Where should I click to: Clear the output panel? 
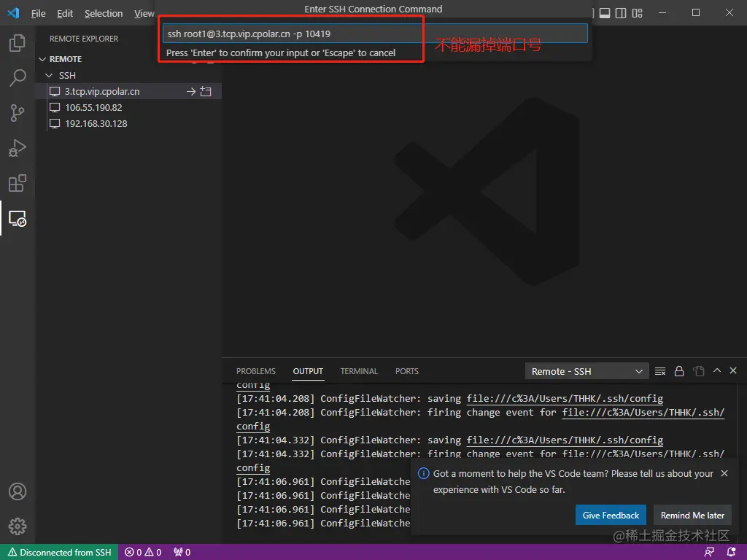[x=659, y=371]
